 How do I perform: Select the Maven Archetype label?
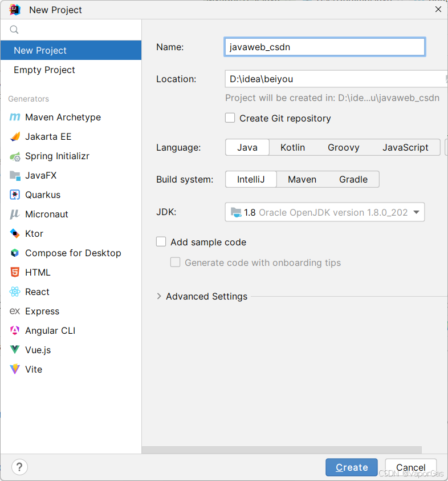coord(63,117)
